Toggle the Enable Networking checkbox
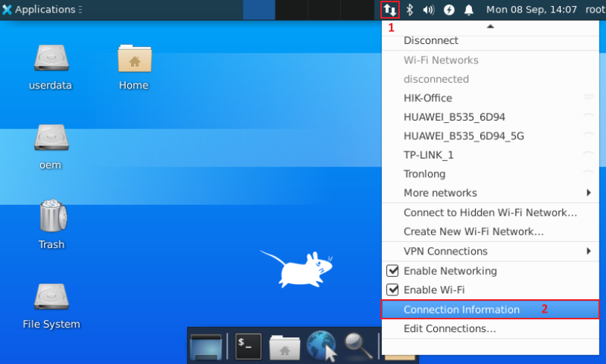 (392, 271)
